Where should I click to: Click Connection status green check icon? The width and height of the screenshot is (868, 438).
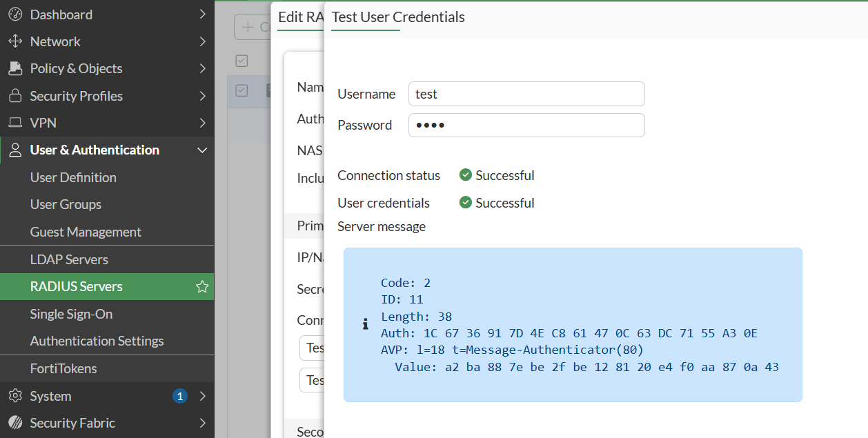click(x=466, y=175)
